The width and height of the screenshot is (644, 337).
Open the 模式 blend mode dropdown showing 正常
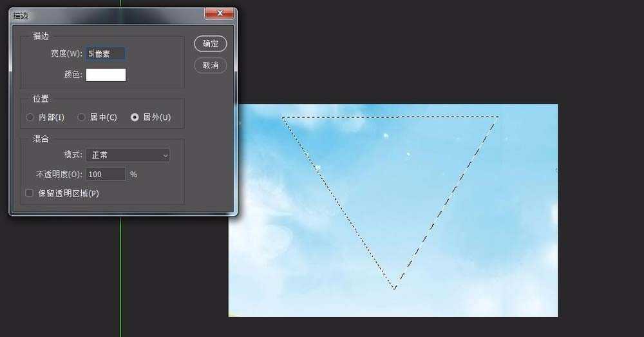[x=128, y=155]
